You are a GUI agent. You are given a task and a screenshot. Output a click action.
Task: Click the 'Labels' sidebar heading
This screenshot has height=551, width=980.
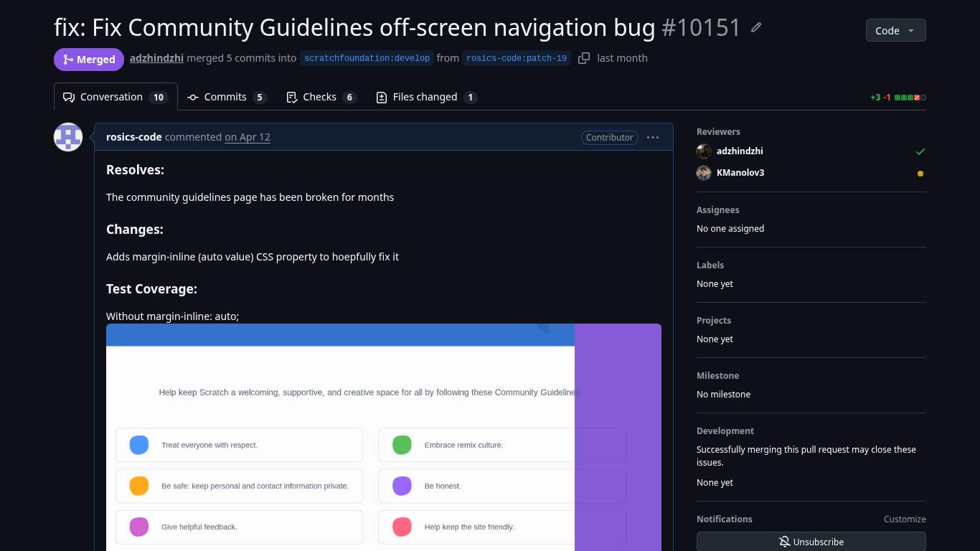[710, 265]
